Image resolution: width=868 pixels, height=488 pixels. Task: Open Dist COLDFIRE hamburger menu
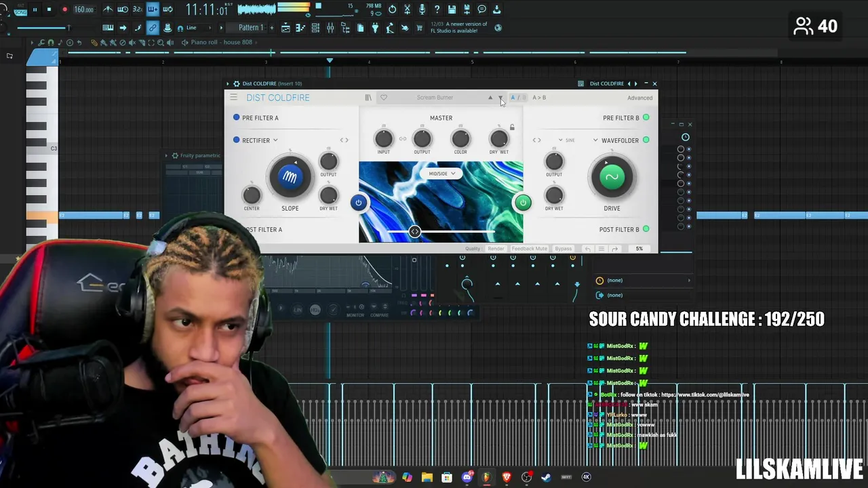[x=233, y=98]
